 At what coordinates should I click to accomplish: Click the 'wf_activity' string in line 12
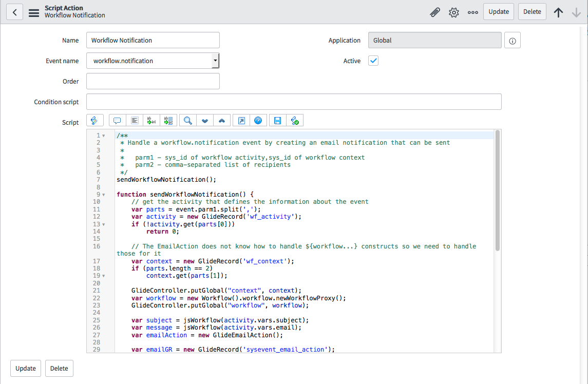pyautogui.click(x=270, y=217)
